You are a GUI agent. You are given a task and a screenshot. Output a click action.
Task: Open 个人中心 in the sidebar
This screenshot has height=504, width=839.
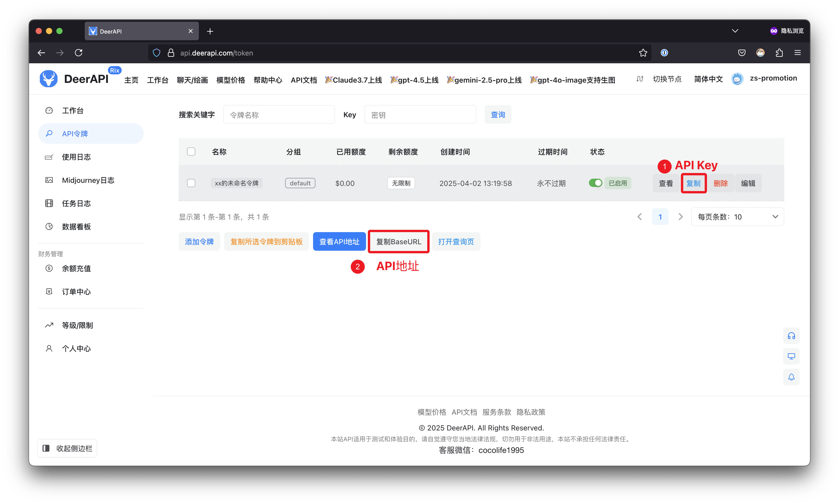tap(91, 349)
